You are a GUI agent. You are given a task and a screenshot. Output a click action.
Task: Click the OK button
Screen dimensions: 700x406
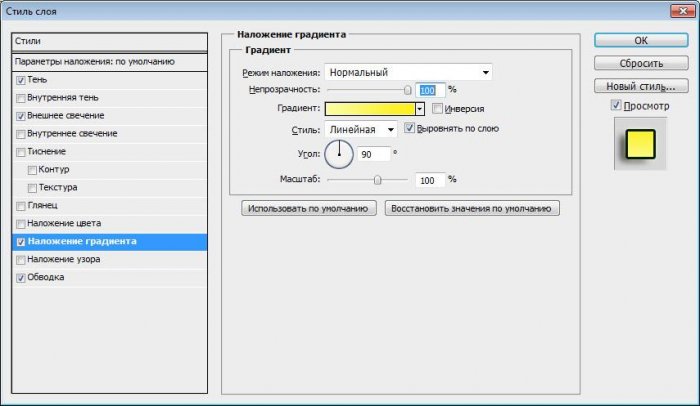[x=640, y=40]
